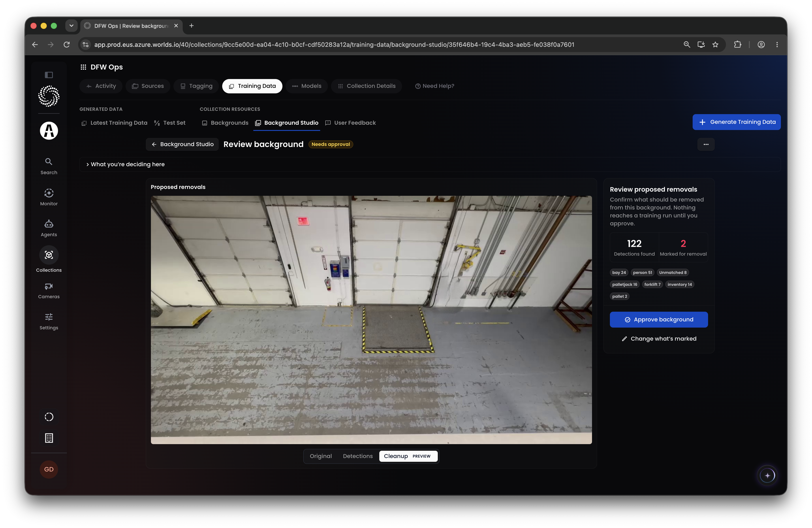812x528 pixels.
Task: Open the Test Set subtab
Action: pyautogui.click(x=170, y=123)
